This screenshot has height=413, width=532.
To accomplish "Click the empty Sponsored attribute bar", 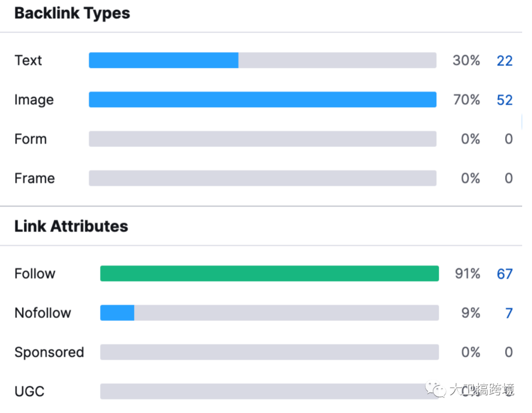I will pos(269,352).
